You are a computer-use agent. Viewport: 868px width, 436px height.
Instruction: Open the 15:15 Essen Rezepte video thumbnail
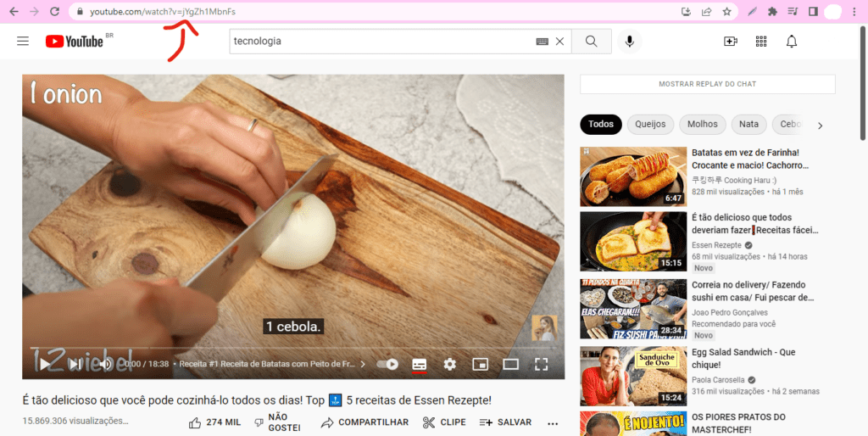click(633, 241)
